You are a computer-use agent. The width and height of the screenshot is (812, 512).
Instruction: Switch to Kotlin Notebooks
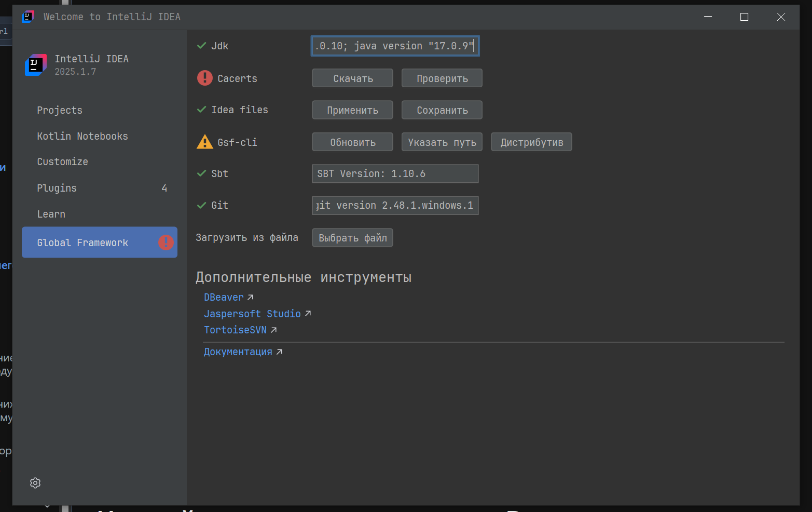[82, 136]
